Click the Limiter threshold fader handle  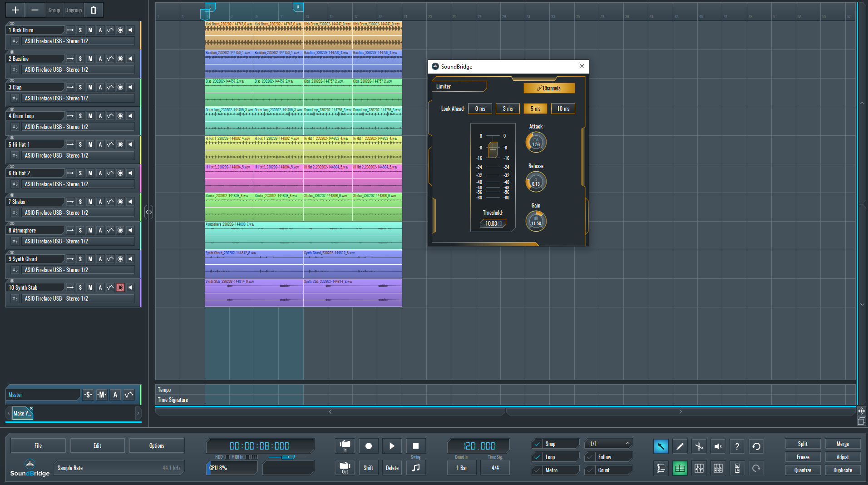493,149
